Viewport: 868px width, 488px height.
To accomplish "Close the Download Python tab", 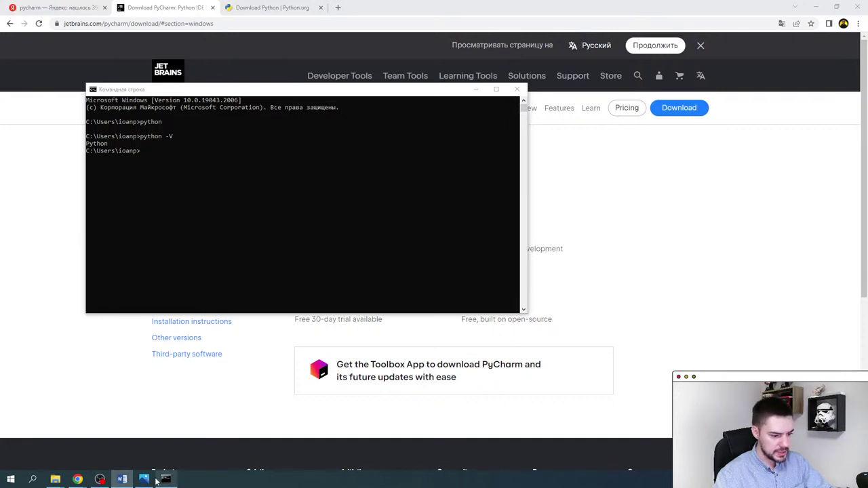I will point(321,7).
